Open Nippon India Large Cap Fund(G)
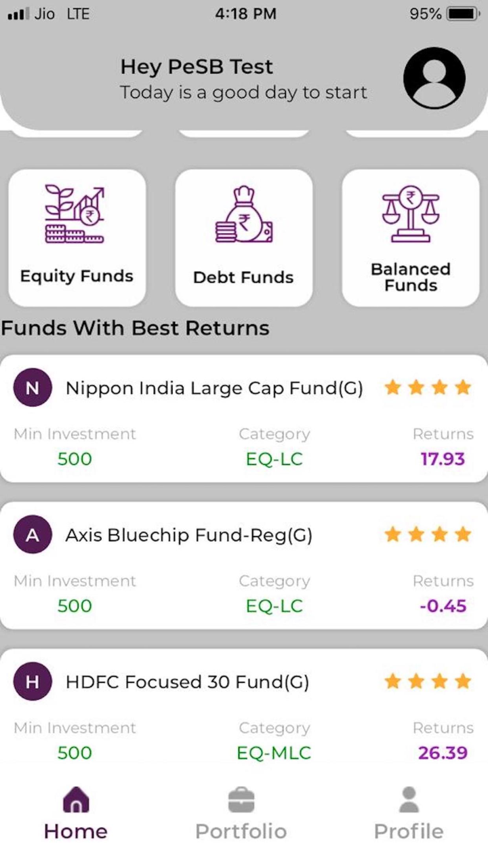 click(214, 388)
